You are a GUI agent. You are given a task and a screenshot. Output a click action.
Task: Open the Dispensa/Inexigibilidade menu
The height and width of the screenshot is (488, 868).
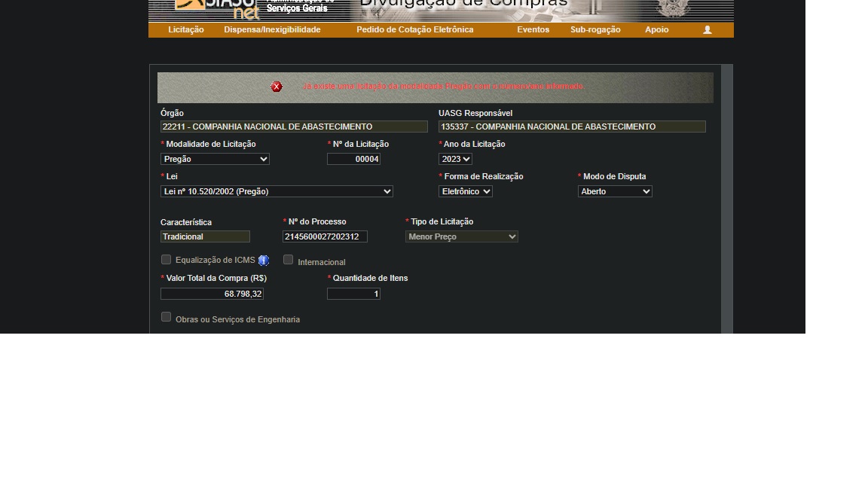click(x=272, y=30)
